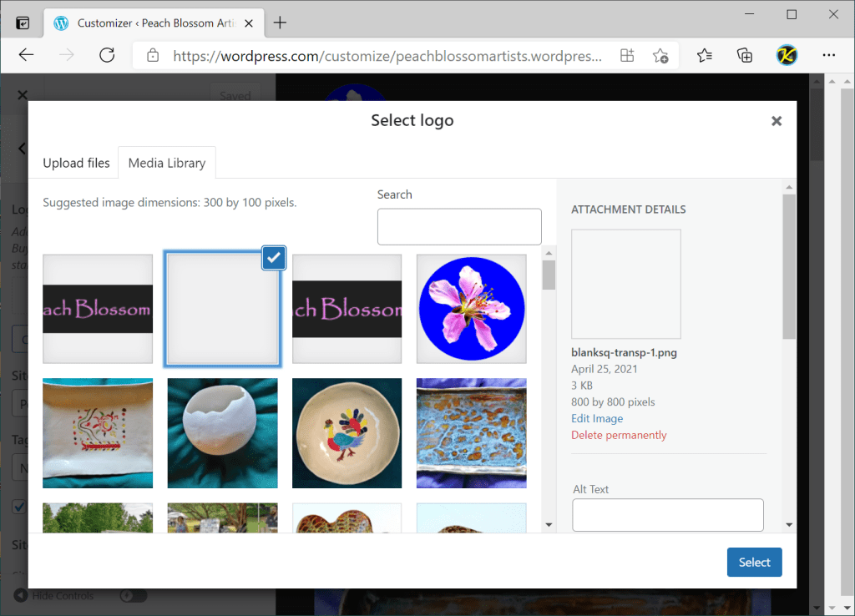This screenshot has height=616, width=855.
Task: Choose the blue circle blossom thumbnail
Action: coord(471,309)
